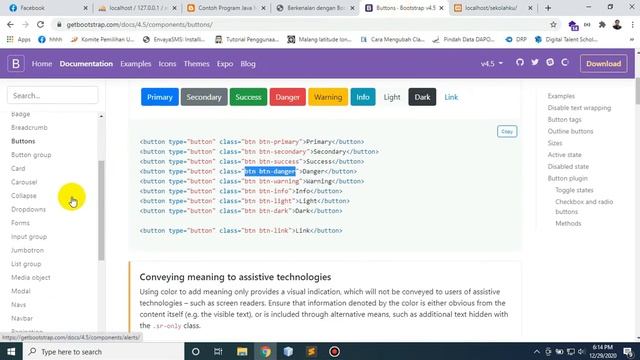The image size is (640, 360).
Task: Open the Open Collective icon link
Action: (x=565, y=62)
